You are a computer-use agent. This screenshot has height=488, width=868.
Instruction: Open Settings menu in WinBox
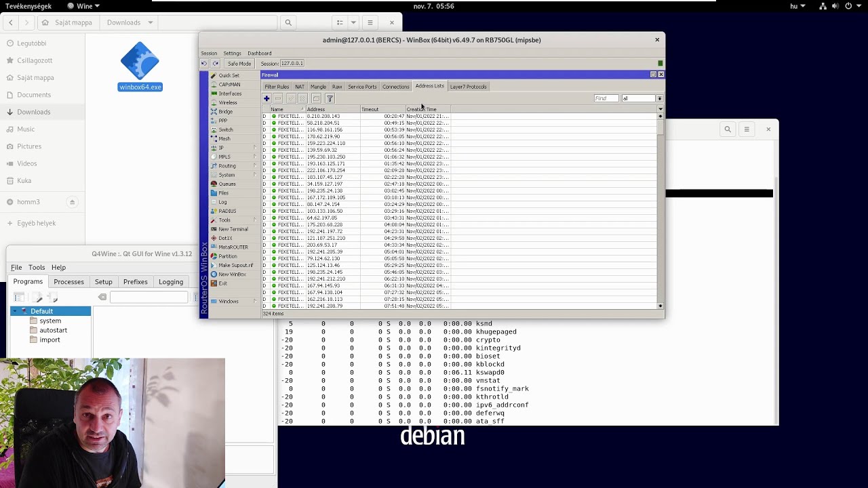[232, 53]
